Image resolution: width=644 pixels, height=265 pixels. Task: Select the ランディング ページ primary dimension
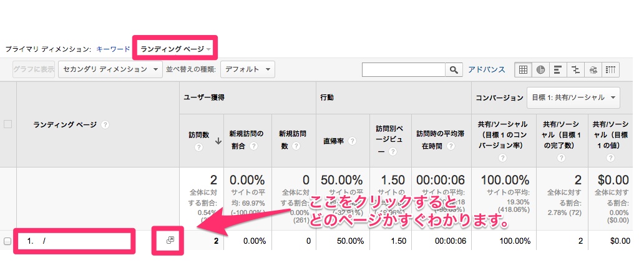(x=175, y=48)
